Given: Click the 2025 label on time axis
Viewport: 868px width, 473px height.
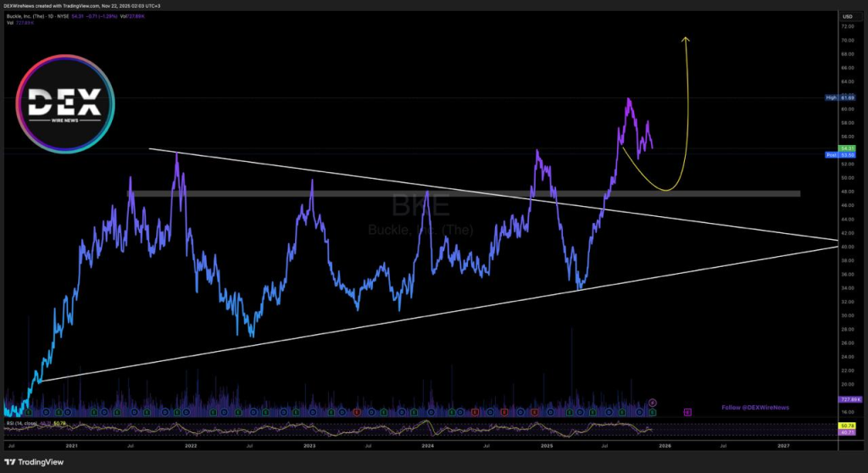Looking at the screenshot, I should (547, 445).
